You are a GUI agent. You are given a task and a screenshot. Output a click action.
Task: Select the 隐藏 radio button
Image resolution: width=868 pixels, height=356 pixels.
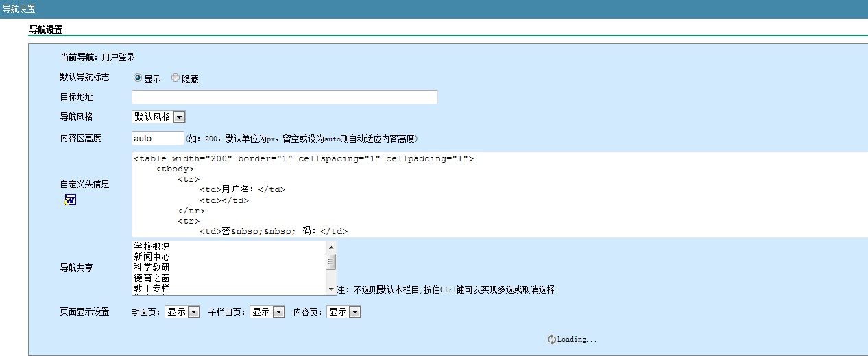click(176, 78)
